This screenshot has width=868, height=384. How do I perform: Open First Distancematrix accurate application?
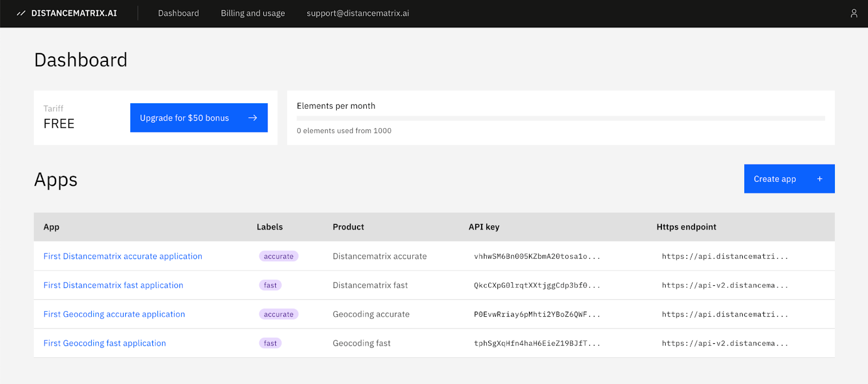(x=123, y=256)
